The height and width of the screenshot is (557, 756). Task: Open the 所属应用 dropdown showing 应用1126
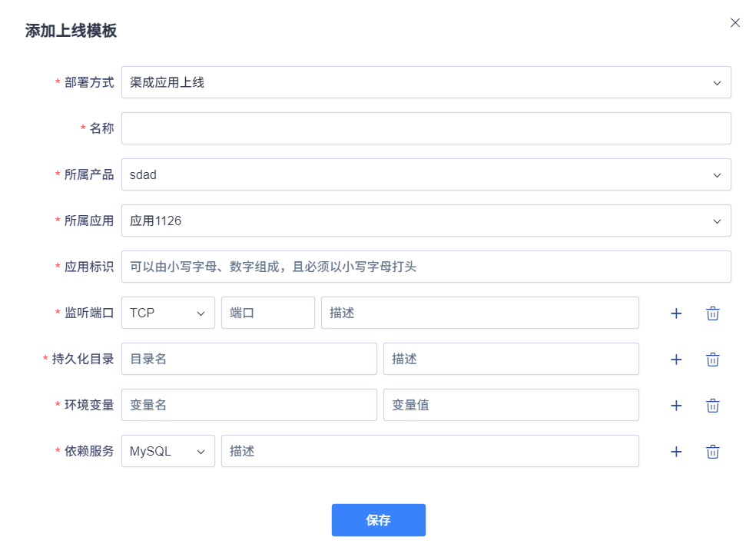426,220
